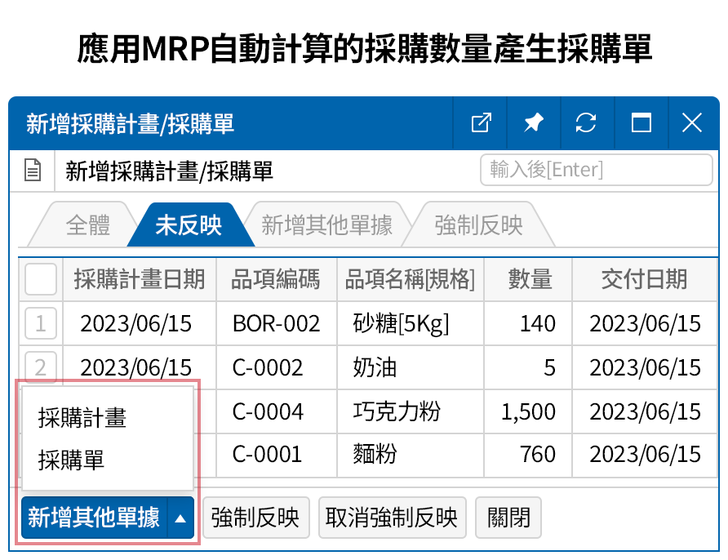Refresh the purchase plan list

pyautogui.click(x=586, y=122)
